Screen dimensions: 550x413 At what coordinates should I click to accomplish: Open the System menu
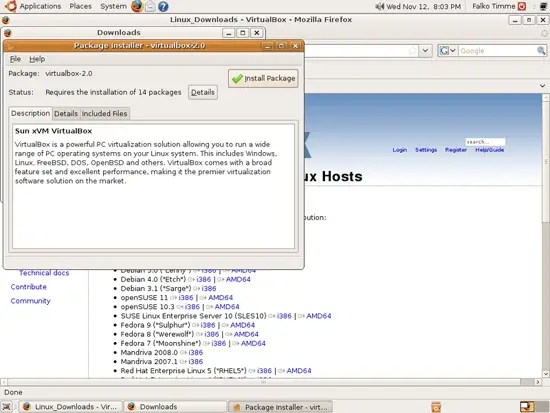[113, 6]
